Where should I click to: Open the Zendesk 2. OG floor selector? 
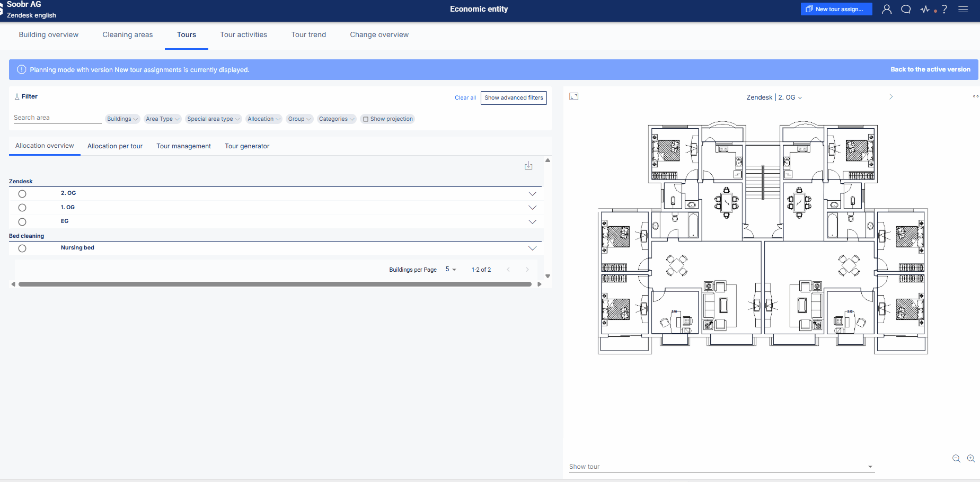(x=774, y=97)
